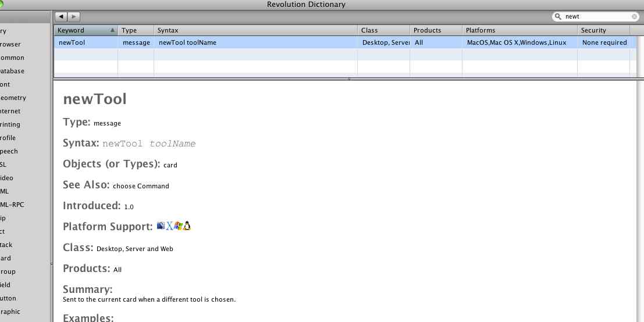The height and width of the screenshot is (322, 644).
Task: Click the Introduced version 1.0 value
Action: point(129,207)
